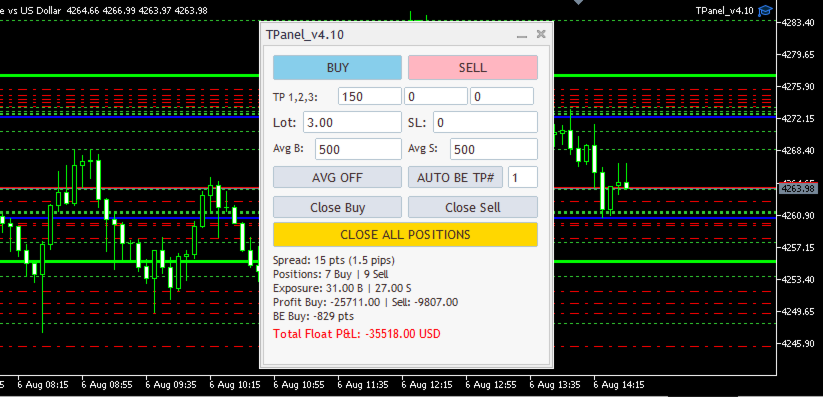Click the SL input field
The height and width of the screenshot is (397, 823).
pos(486,122)
